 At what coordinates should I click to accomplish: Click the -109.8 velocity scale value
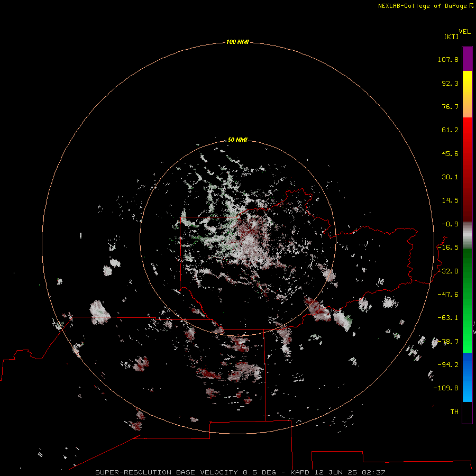(x=446, y=388)
